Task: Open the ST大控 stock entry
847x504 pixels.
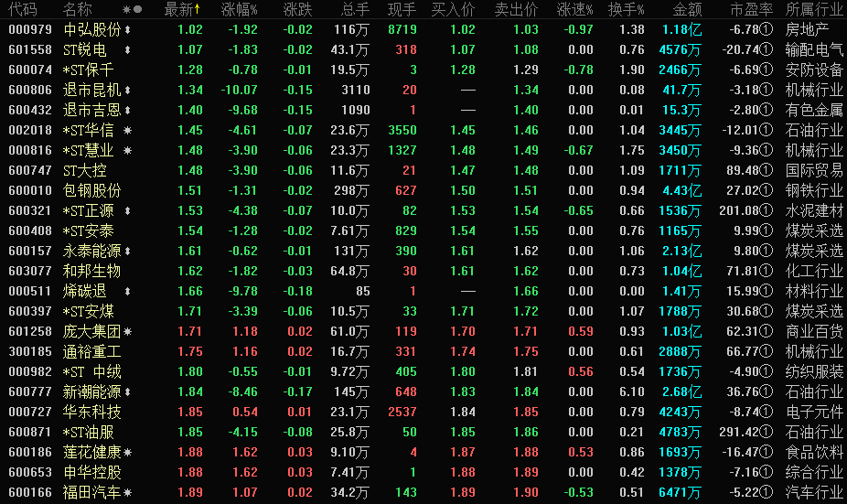Action: (x=85, y=171)
